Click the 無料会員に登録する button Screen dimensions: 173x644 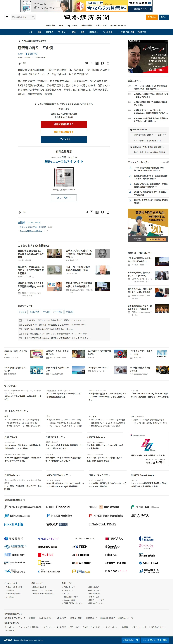(x=64, y=132)
